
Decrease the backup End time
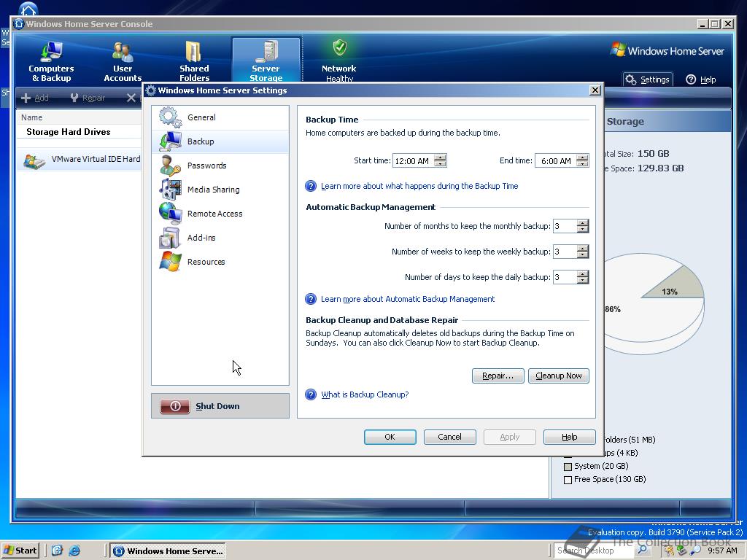click(x=583, y=164)
